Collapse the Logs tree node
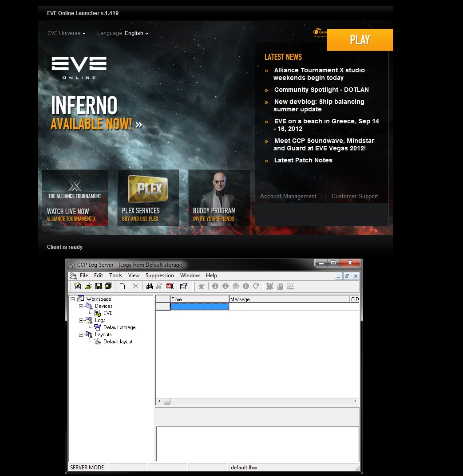The height and width of the screenshot is (476, 463). [81, 320]
